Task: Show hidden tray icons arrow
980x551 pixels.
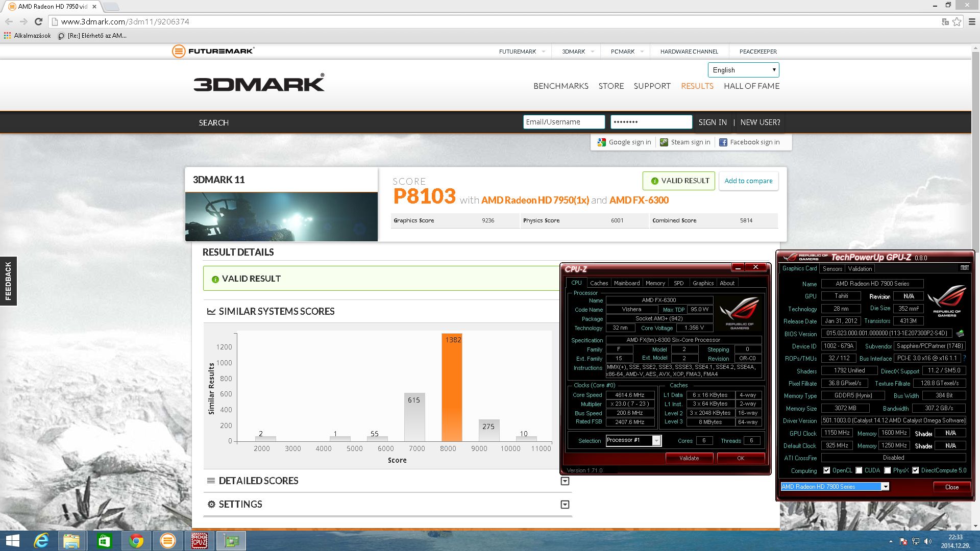Action: pos(891,541)
